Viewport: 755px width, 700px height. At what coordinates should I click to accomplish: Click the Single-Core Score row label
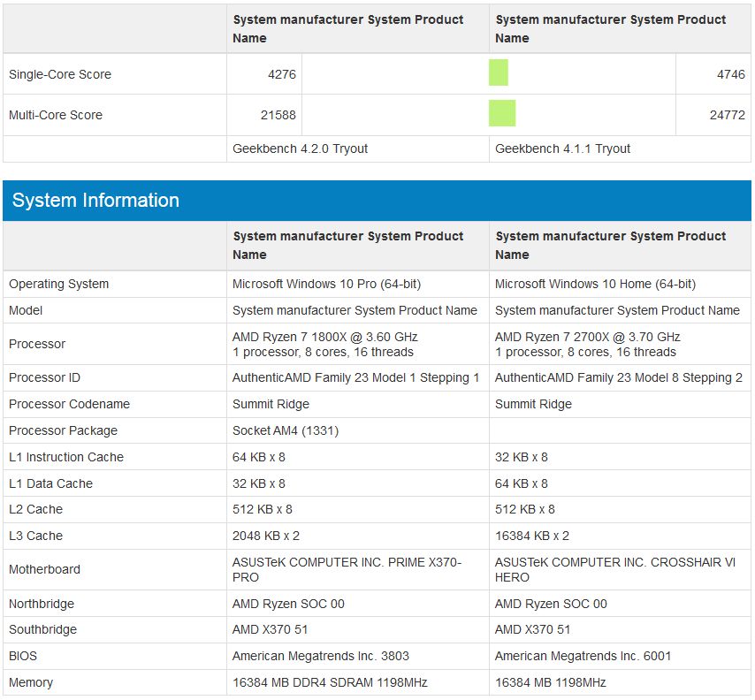pos(60,74)
